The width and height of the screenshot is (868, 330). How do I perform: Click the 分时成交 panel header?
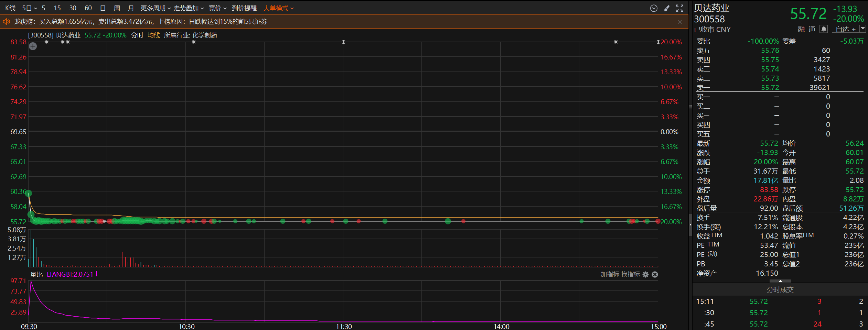pos(780,290)
